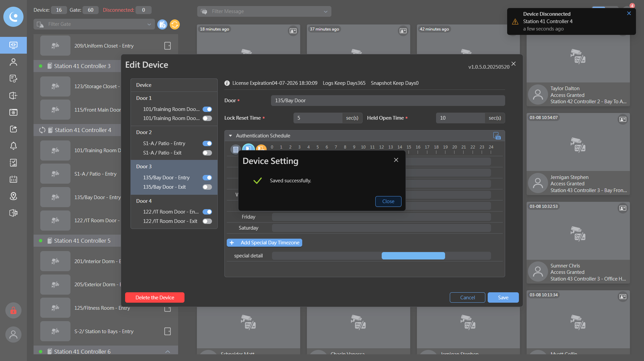Expand the Filter Message dropdown
The height and width of the screenshot is (361, 644).
pos(264,11)
